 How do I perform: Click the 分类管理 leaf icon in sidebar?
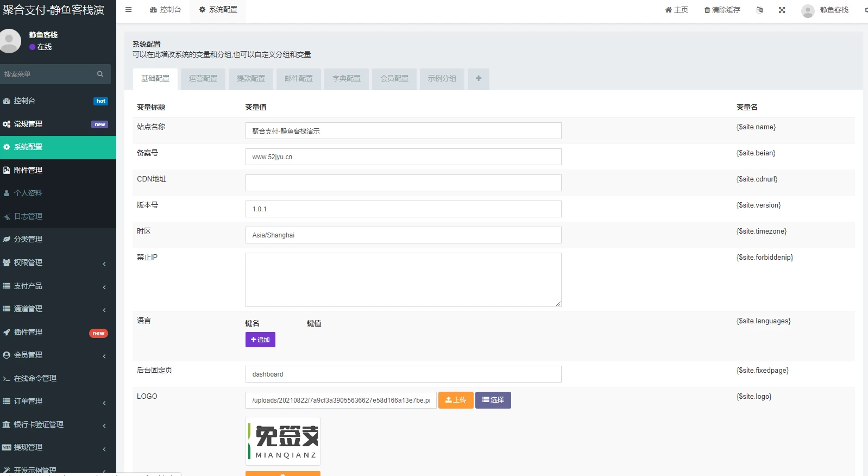tap(7, 239)
